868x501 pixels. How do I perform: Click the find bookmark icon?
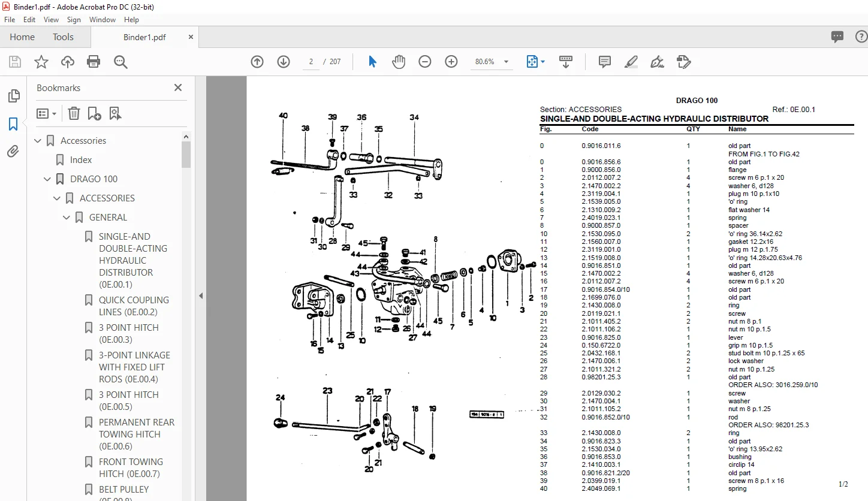[x=115, y=113]
